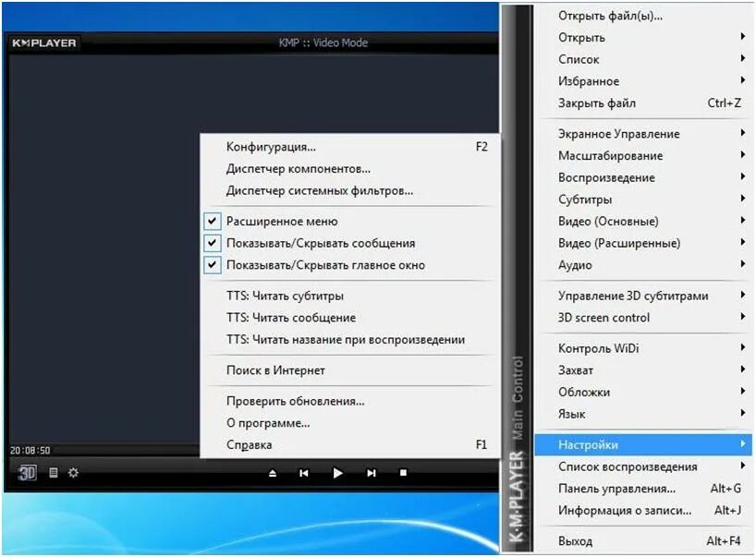
Task: Open Справка help entry
Action: [x=350, y=444]
